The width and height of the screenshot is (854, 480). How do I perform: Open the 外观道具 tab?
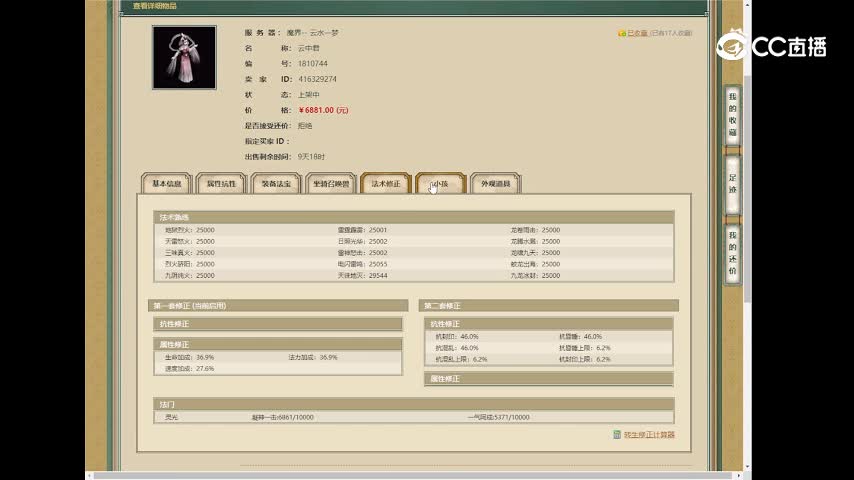(495, 184)
